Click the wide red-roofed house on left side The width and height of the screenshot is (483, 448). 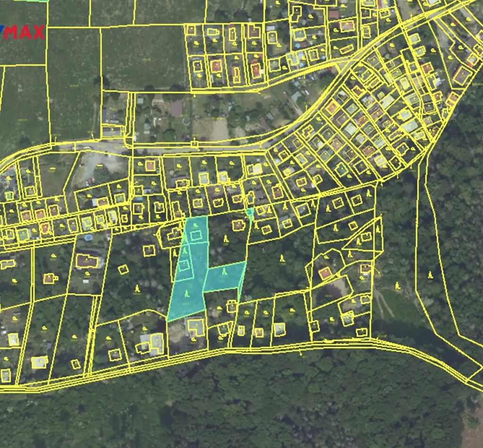87,261
